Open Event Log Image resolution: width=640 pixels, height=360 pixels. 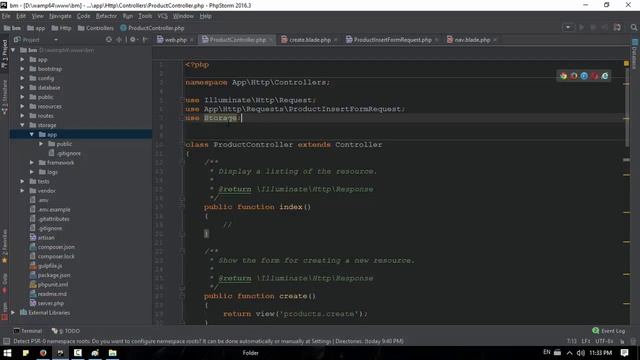(609, 331)
